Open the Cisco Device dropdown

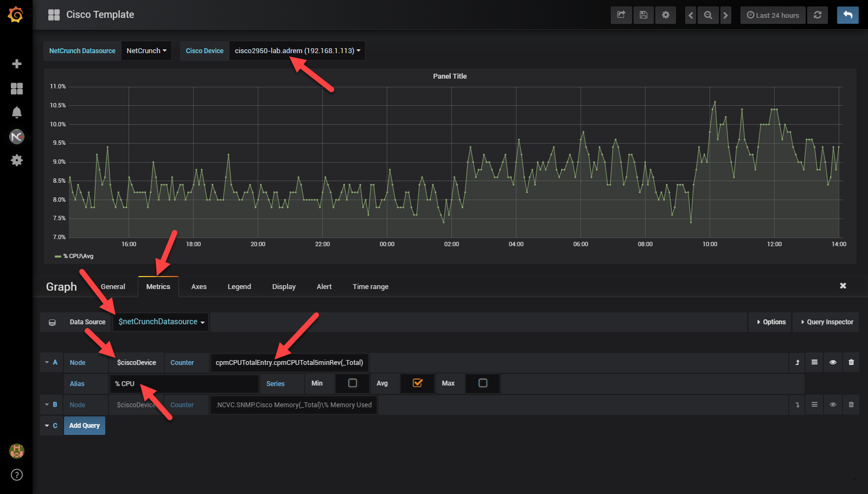(x=297, y=51)
